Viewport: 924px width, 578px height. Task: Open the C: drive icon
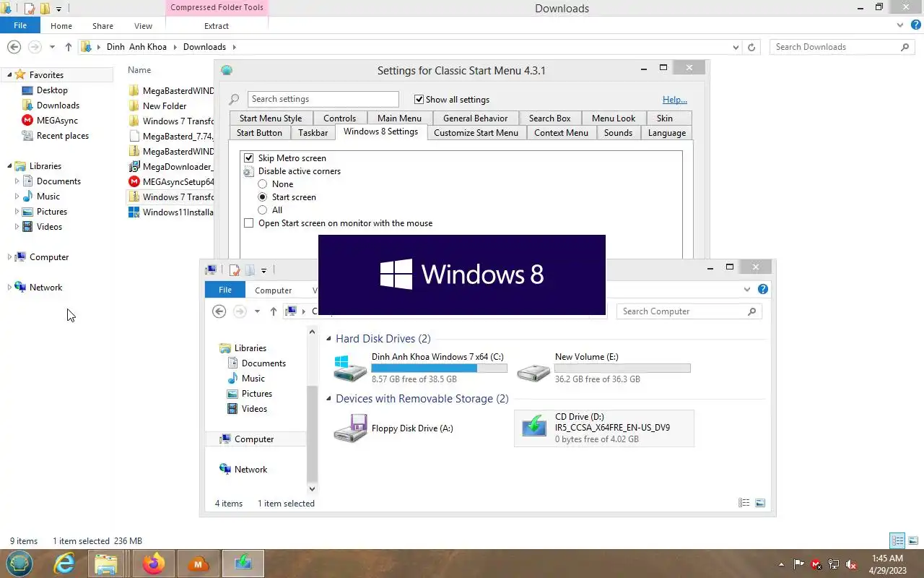click(350, 368)
